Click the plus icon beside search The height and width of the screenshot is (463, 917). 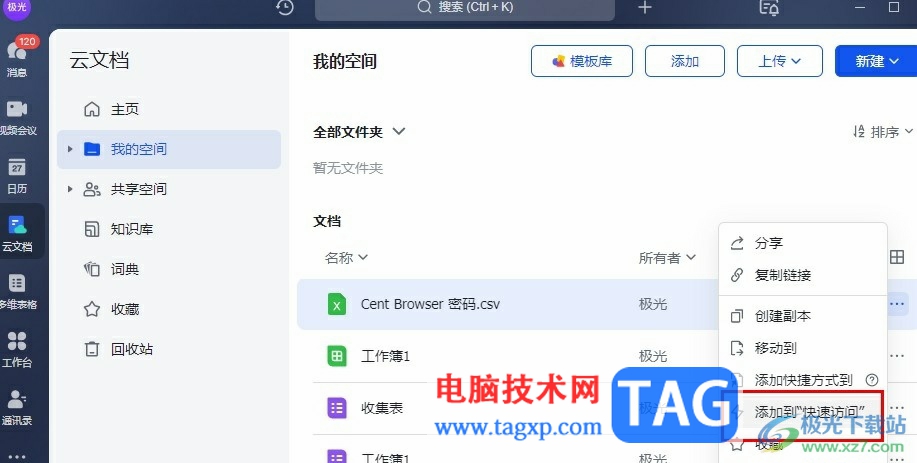tap(644, 8)
